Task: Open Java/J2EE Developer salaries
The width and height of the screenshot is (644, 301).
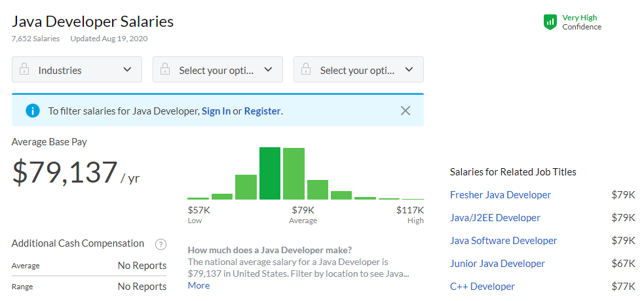Action: pyautogui.click(x=495, y=218)
